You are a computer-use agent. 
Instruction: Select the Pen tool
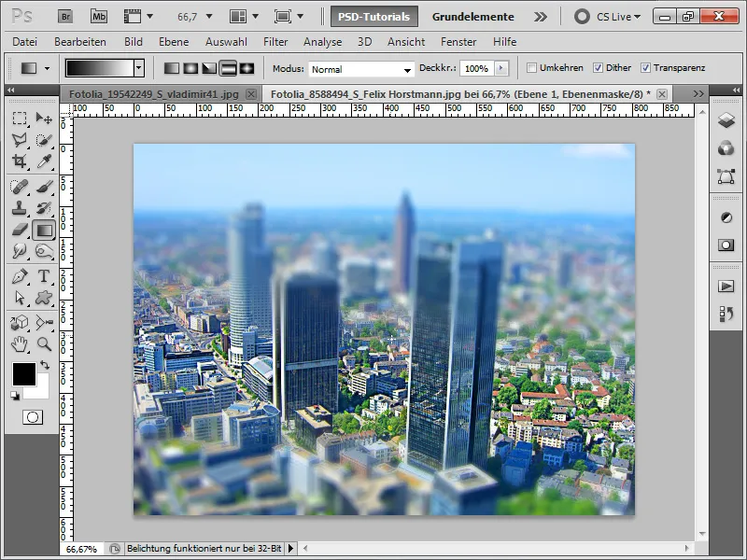point(20,276)
